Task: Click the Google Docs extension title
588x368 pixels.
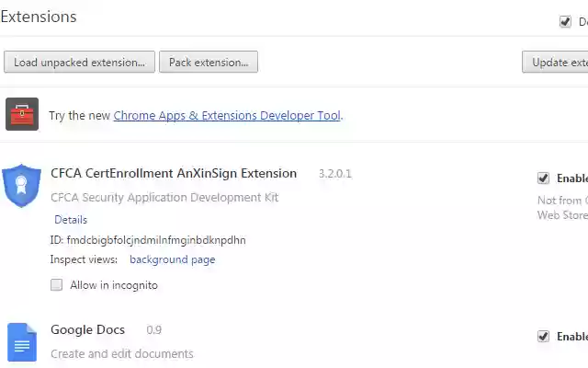Action: coord(88,329)
